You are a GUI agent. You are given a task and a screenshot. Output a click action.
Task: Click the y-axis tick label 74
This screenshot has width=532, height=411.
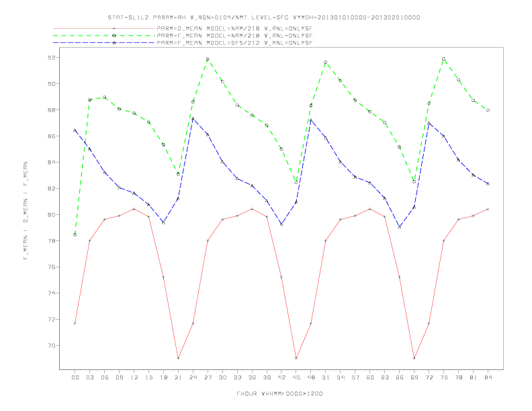coord(51,293)
